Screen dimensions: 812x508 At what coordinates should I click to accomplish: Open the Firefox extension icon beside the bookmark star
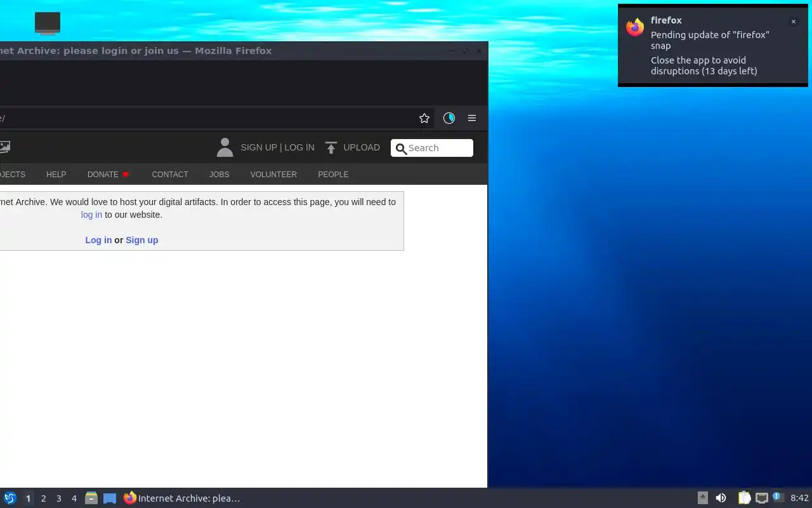click(449, 118)
